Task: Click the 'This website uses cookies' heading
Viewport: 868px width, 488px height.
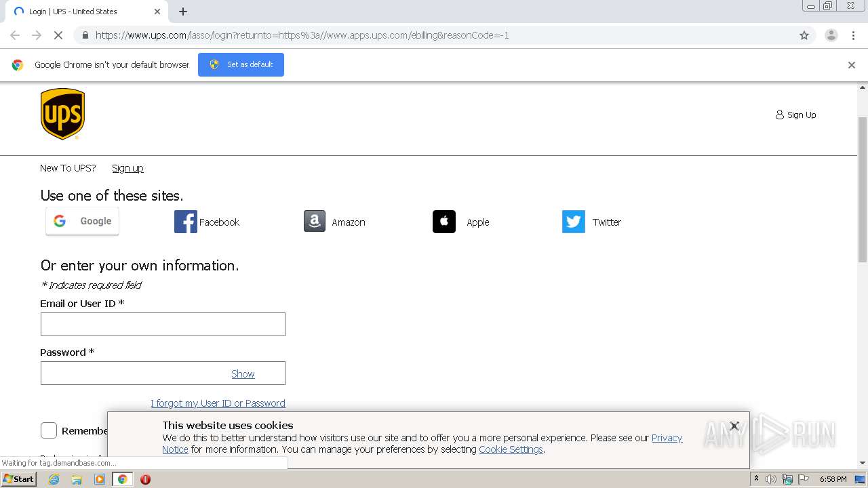Action: click(x=228, y=426)
